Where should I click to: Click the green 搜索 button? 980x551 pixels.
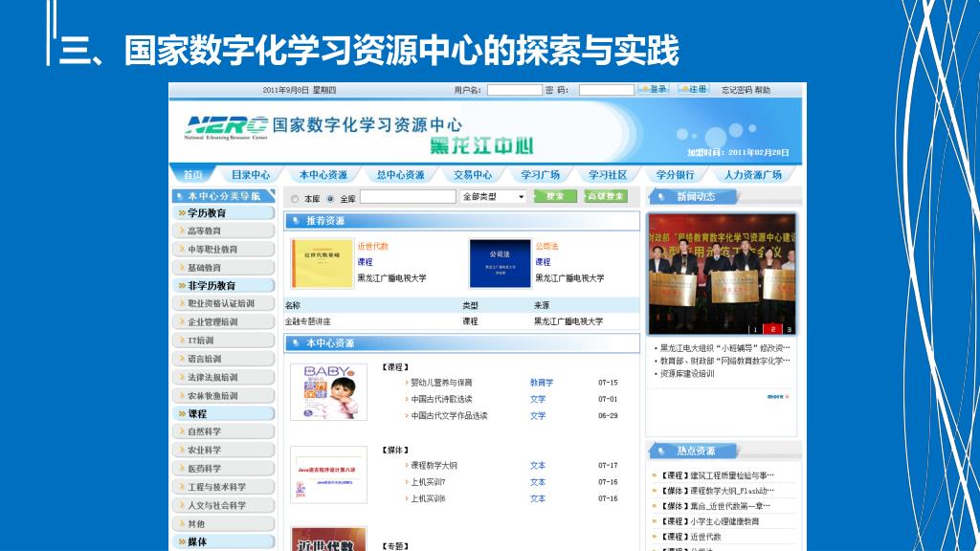pos(555,196)
